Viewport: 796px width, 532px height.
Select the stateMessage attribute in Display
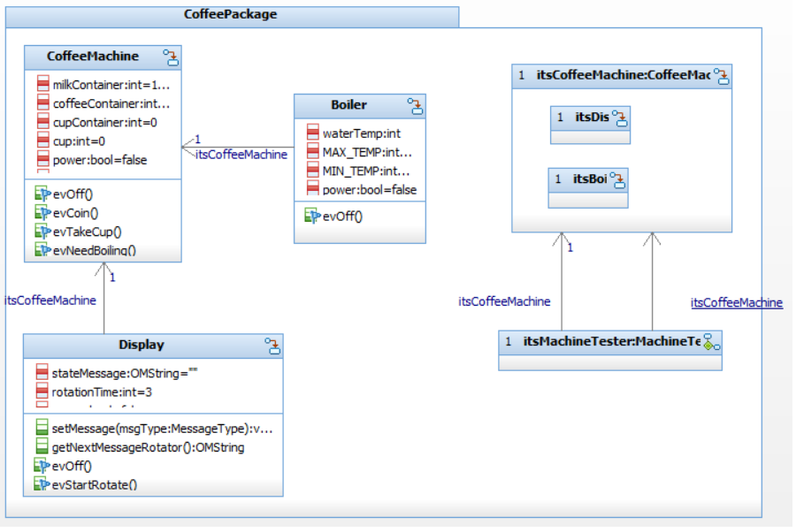point(124,374)
